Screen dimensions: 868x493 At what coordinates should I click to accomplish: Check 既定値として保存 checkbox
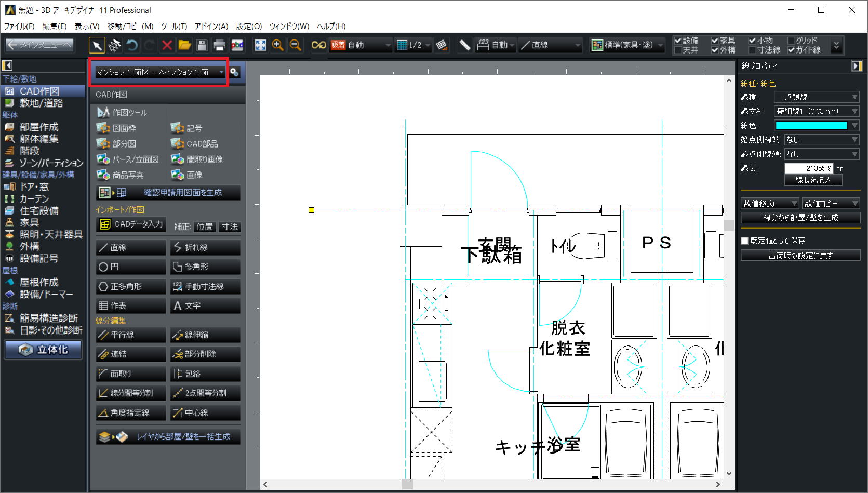[745, 241]
